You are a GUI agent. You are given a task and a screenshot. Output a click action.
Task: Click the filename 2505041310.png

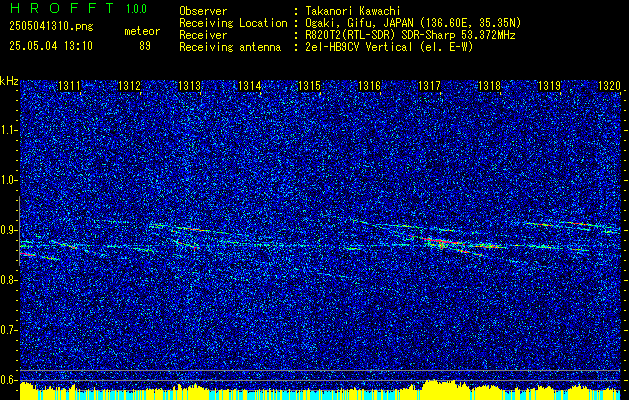click(x=51, y=26)
